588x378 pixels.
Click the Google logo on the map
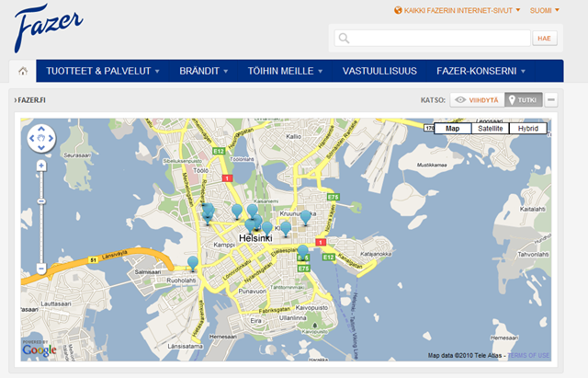pyautogui.click(x=39, y=350)
